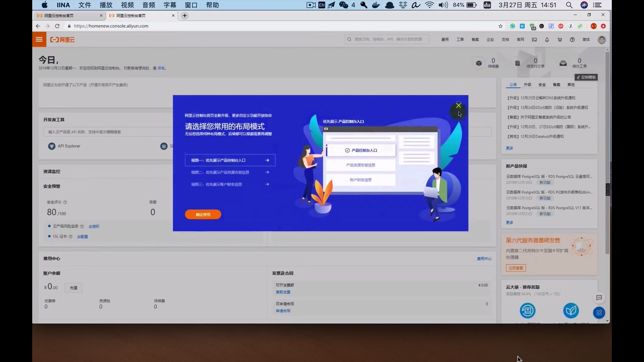Open the 简体 language dropdown
Viewport: 644px width, 362px height.
(586, 40)
